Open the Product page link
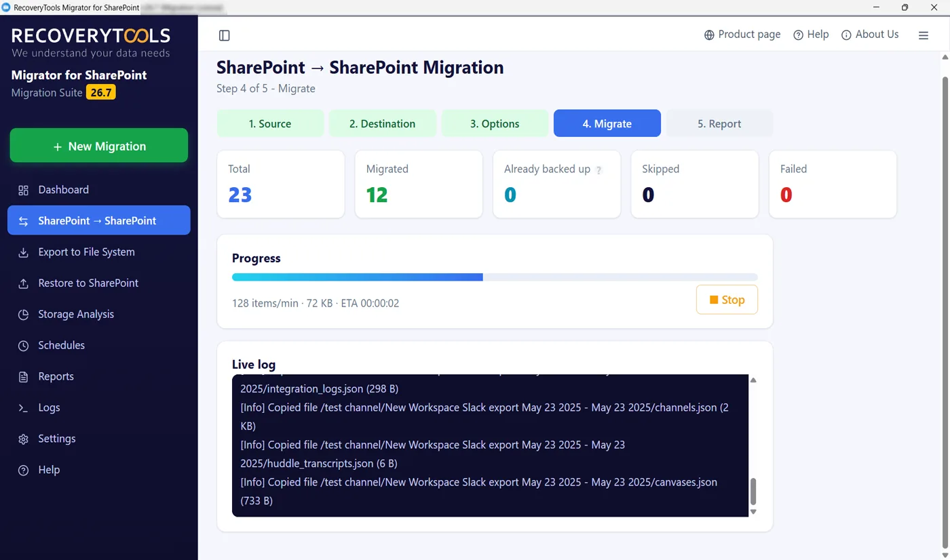This screenshot has width=950, height=560. pyautogui.click(x=742, y=35)
